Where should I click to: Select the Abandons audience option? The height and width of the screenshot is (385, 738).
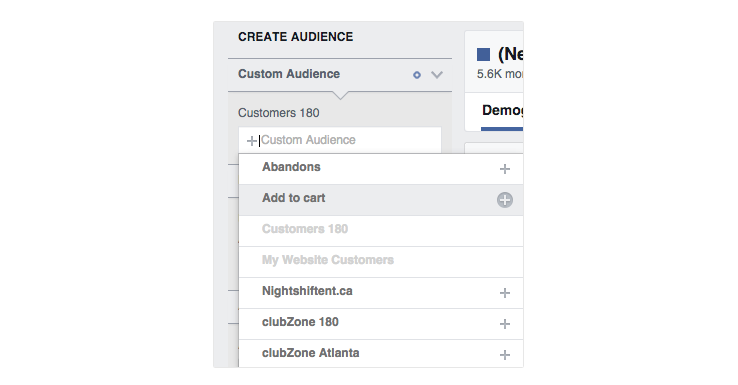[x=381, y=169]
